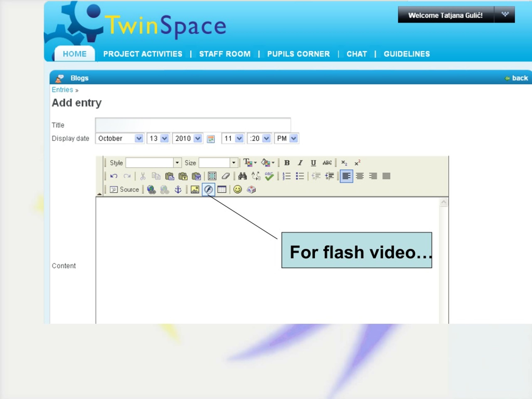Image resolution: width=532 pixels, height=399 pixels.
Task: Click the Undo arrow icon
Action: tap(113, 176)
